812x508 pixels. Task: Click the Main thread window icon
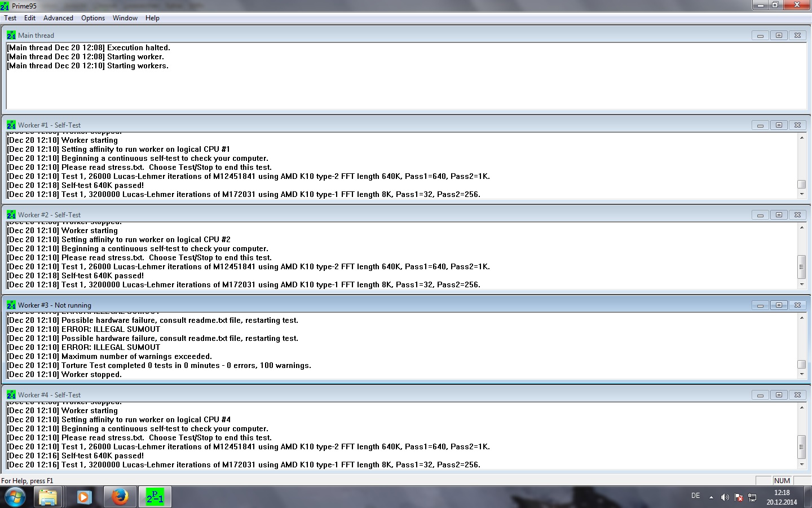point(11,35)
